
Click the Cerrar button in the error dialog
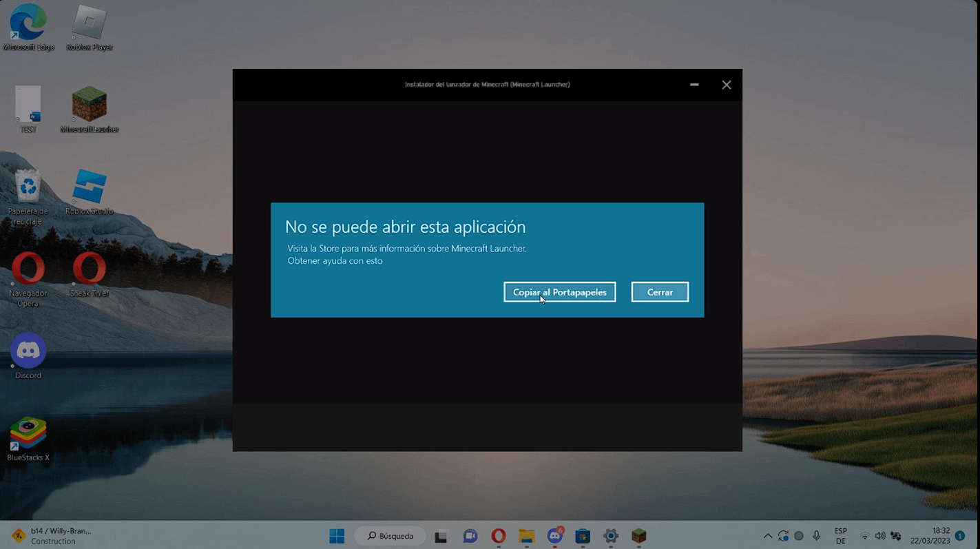[x=660, y=292]
